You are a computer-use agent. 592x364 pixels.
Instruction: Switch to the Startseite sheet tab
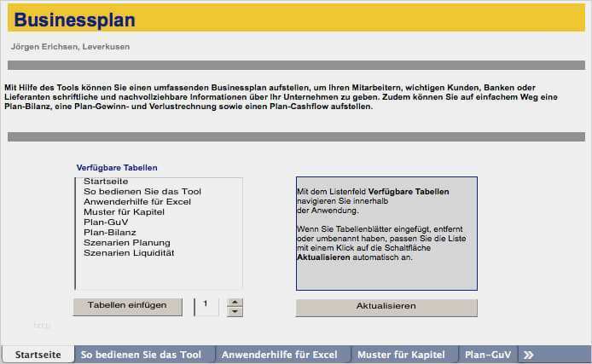pyautogui.click(x=38, y=355)
